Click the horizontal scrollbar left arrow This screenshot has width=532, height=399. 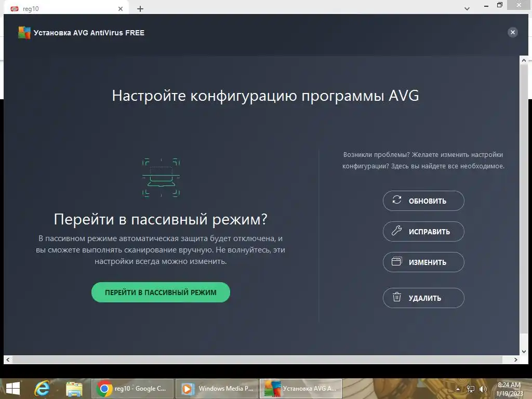click(8, 360)
